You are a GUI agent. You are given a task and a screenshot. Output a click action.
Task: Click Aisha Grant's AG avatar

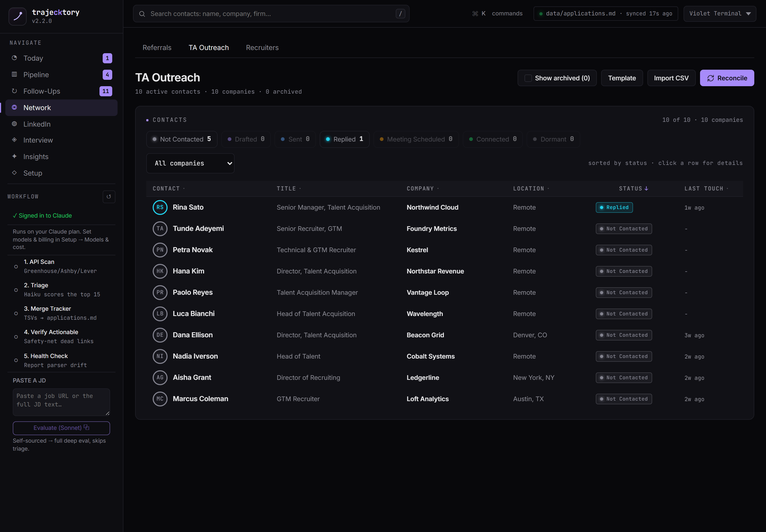click(x=160, y=378)
